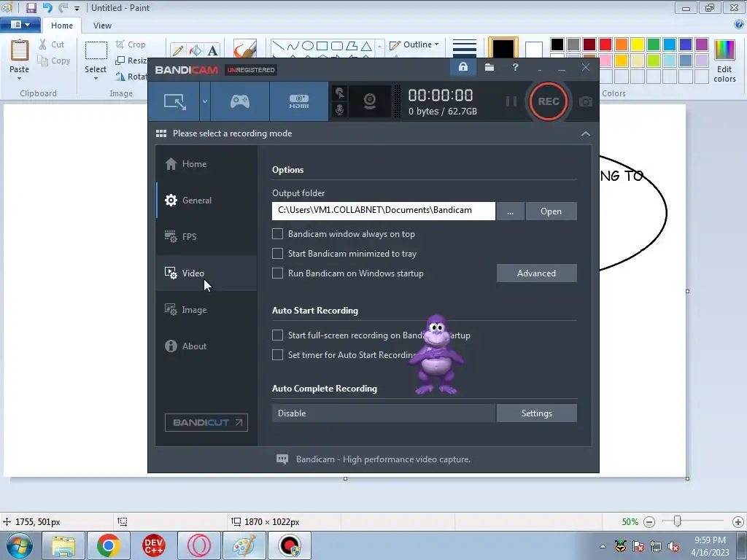Select the Oval shape in Paint
Image resolution: width=747 pixels, height=560 pixels.
pyautogui.click(x=308, y=46)
